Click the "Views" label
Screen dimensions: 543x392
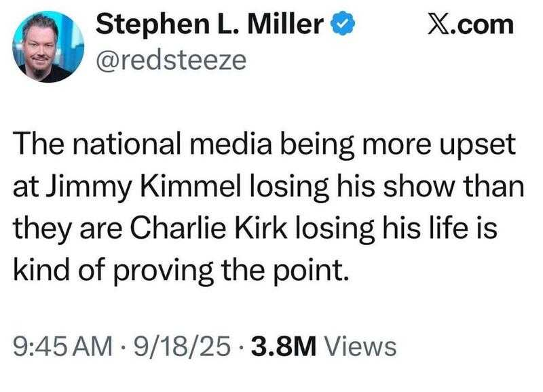(360, 347)
